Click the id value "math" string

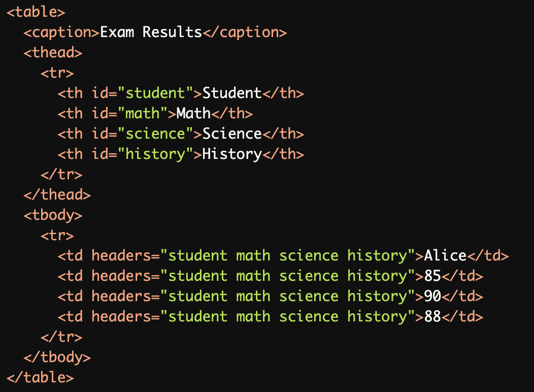tap(147, 114)
